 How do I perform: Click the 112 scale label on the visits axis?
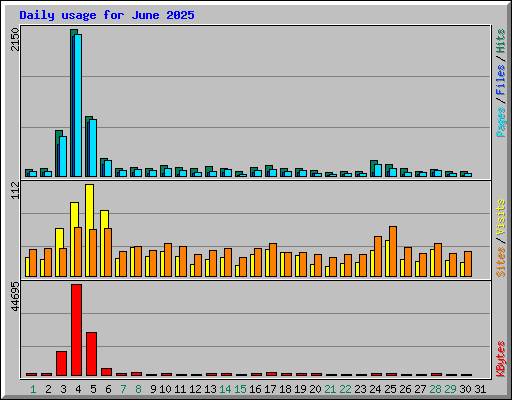(x=15, y=190)
